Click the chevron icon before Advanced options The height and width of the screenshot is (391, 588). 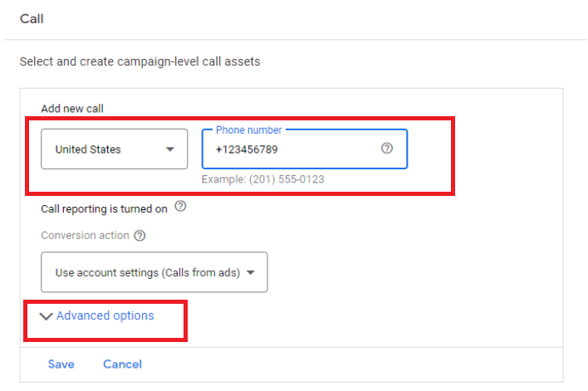click(x=46, y=316)
